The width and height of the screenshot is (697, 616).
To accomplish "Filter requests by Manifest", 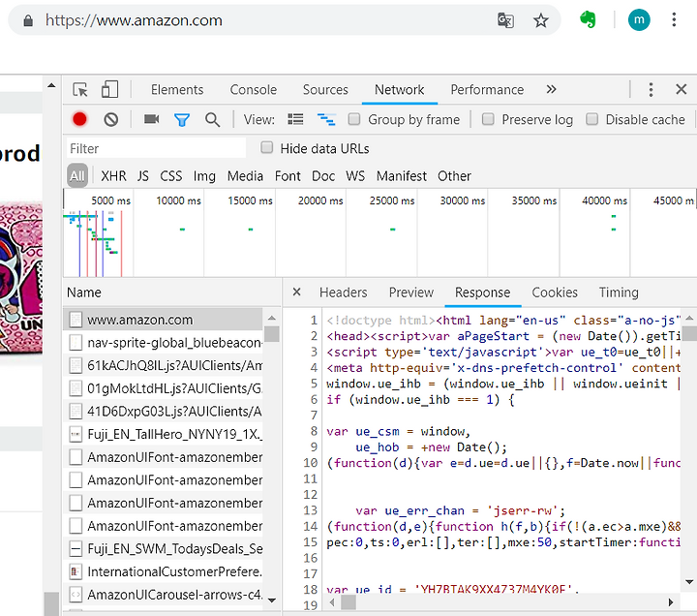I will click(402, 176).
